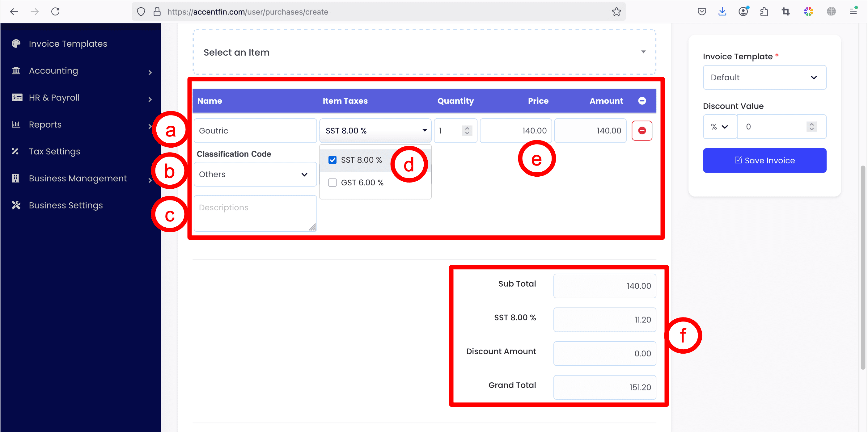Open the Select an Item dropdown
Image resolution: width=868 pixels, height=433 pixels.
coord(424,52)
